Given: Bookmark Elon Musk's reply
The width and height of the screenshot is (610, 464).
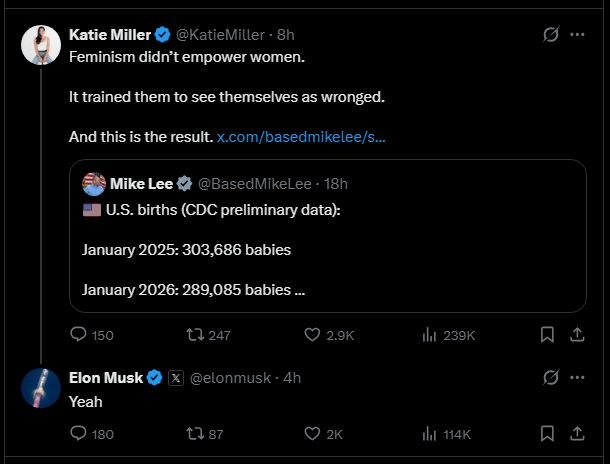Looking at the screenshot, I should point(547,434).
